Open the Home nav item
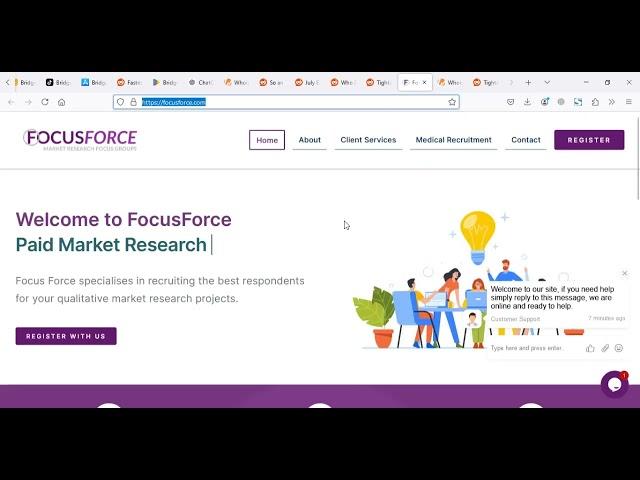 click(267, 140)
